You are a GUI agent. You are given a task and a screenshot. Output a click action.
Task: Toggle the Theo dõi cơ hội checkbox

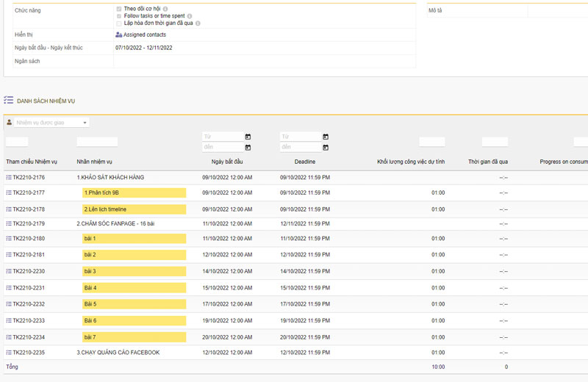(119, 9)
